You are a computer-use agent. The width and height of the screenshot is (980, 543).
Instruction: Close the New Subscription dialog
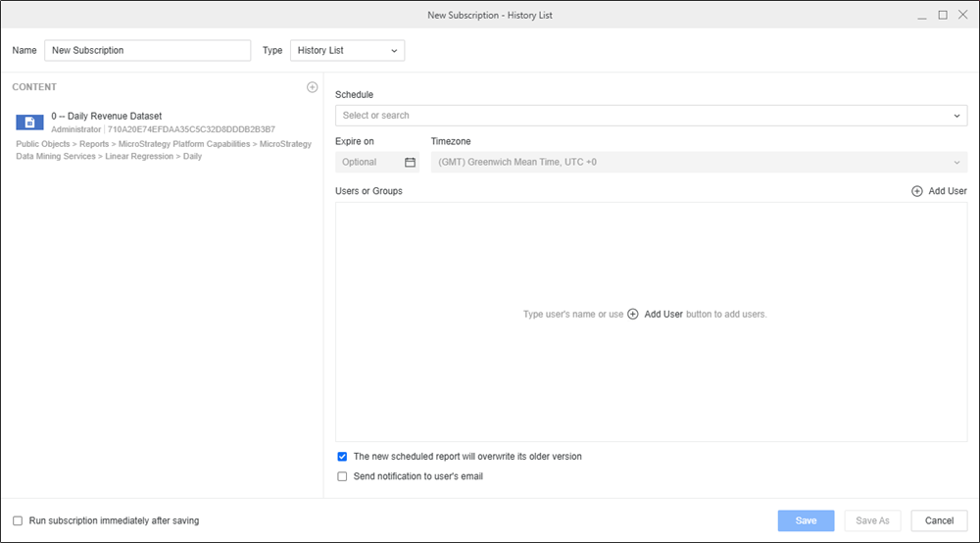point(963,15)
